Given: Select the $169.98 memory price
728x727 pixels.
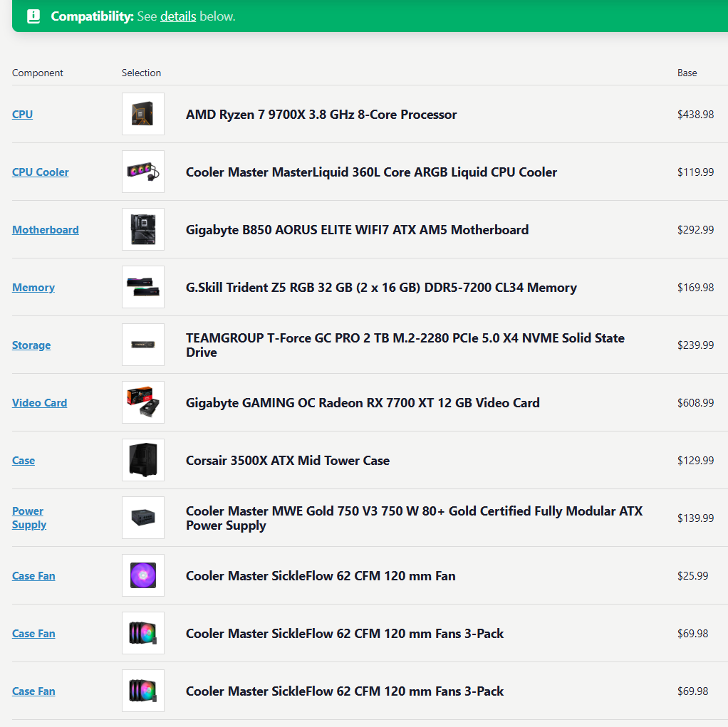Looking at the screenshot, I should [x=695, y=288].
